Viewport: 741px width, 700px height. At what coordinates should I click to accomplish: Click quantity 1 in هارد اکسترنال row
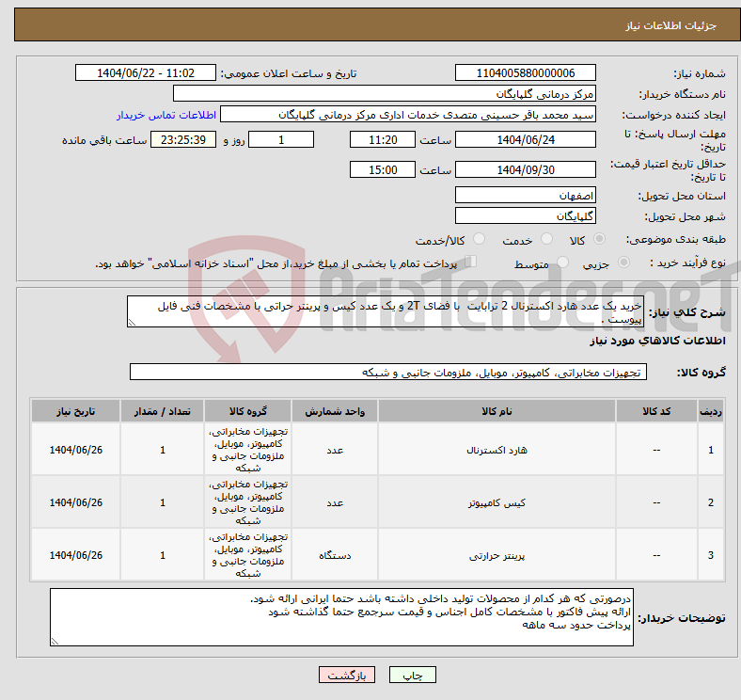tap(162, 450)
